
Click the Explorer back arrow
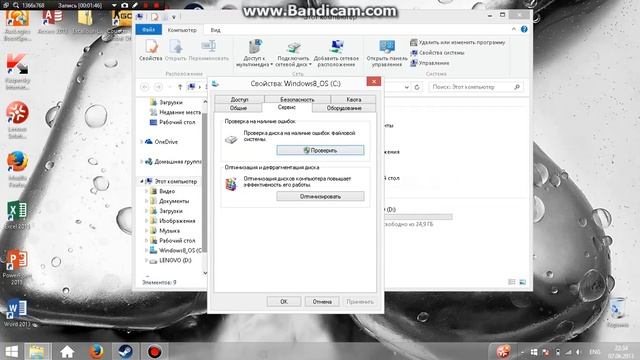(144, 87)
